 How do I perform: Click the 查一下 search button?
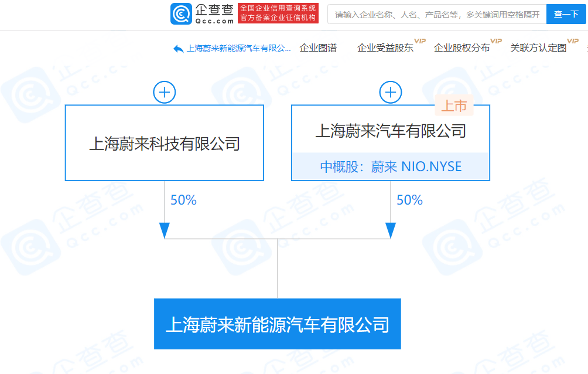click(x=566, y=14)
